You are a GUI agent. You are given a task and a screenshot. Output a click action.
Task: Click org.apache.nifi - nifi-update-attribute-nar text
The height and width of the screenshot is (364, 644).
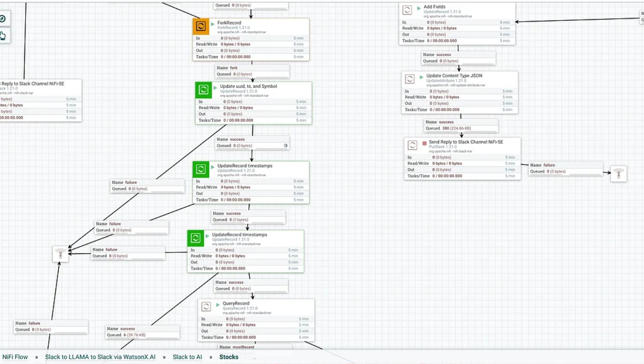tap(456, 85)
